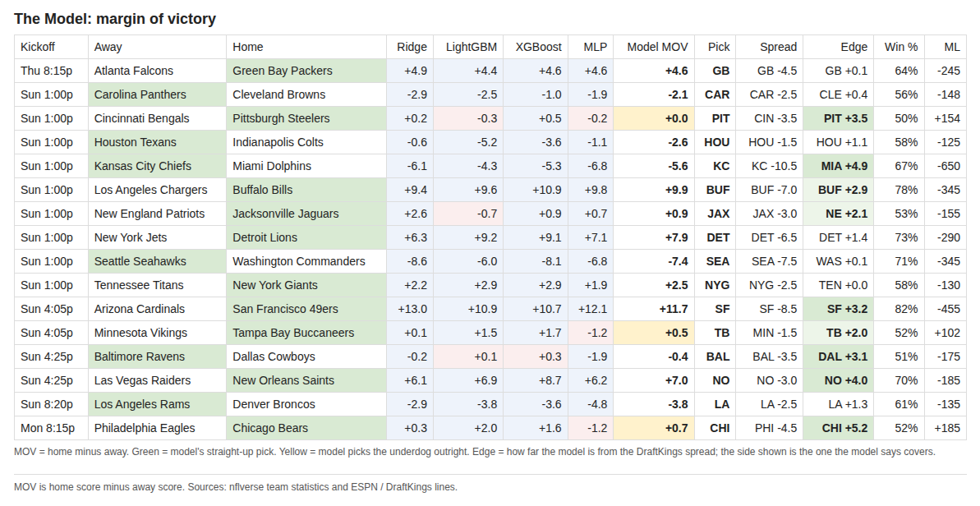Viewport: 980px width, 506px height.
Task: Select the Baltimore Ravens cell
Action: click(157, 356)
